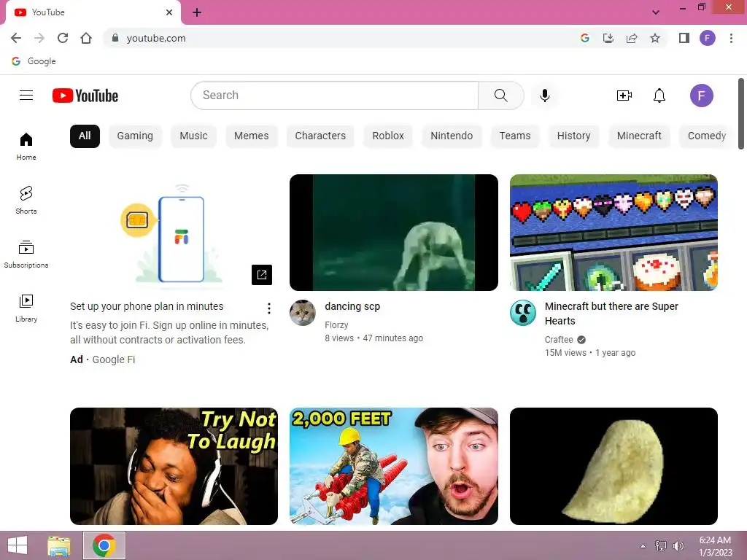747x560 pixels.
Task: Open Craftee channel avatar
Action: coord(522,313)
